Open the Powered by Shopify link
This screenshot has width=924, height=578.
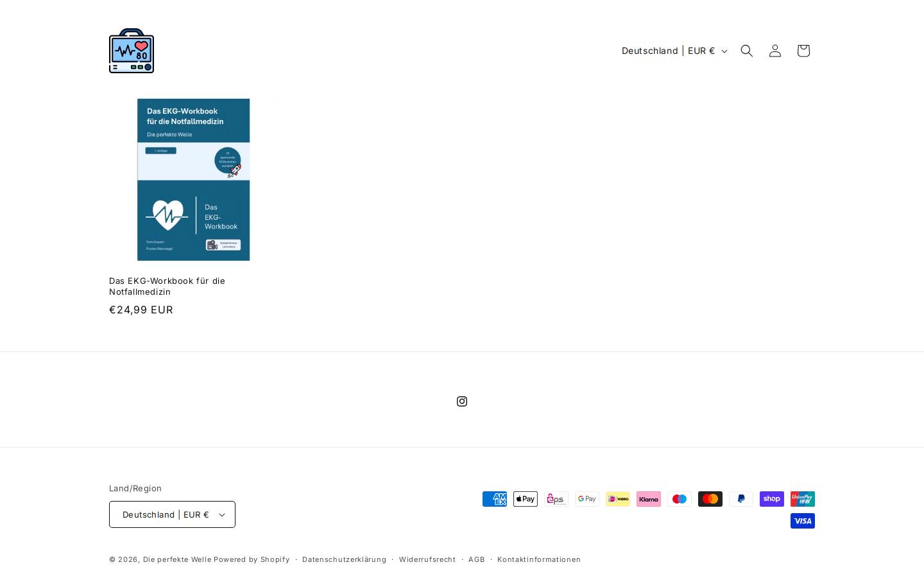click(252, 559)
